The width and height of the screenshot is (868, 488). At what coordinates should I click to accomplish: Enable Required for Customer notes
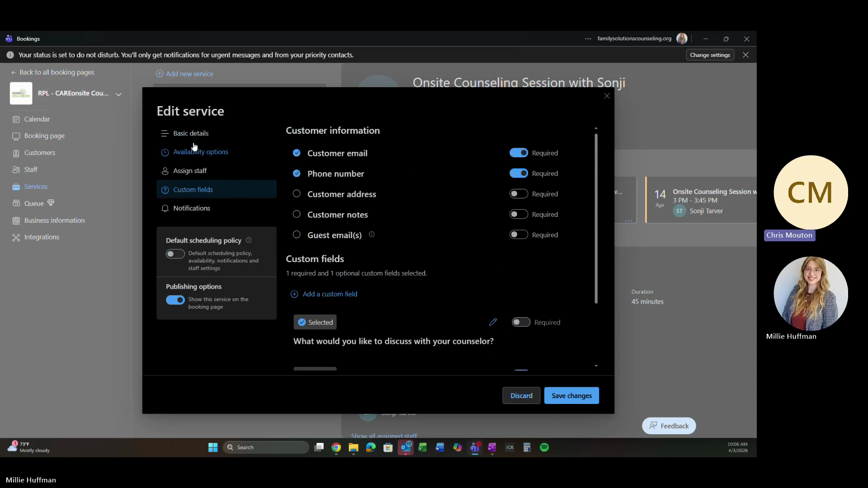click(519, 214)
